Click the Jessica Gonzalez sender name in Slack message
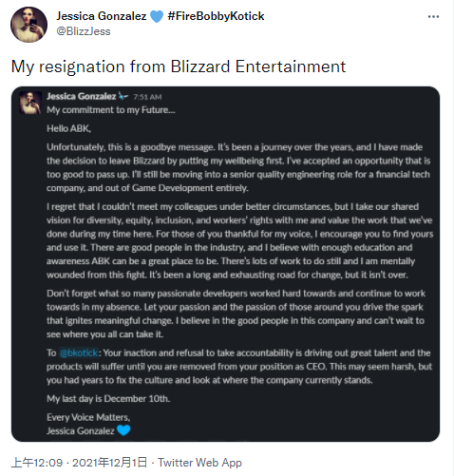 pos(82,96)
